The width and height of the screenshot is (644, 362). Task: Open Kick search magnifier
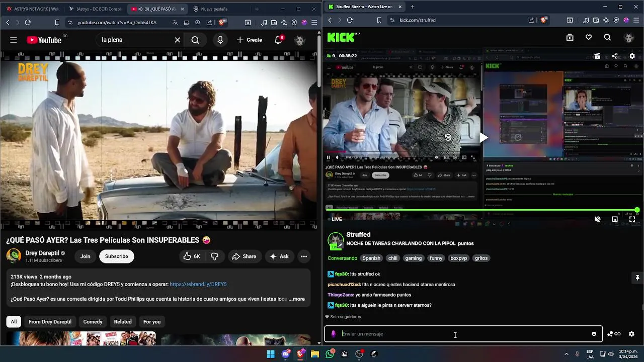607,37
